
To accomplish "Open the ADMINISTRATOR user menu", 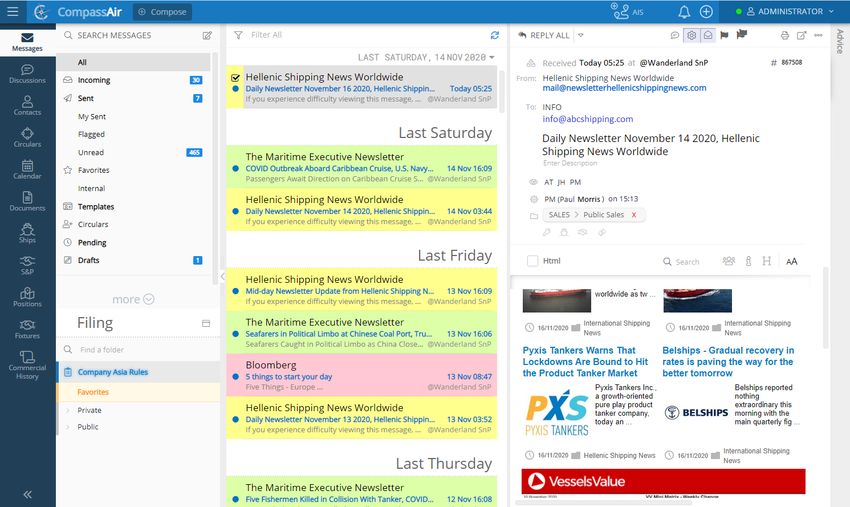I will coord(785,11).
